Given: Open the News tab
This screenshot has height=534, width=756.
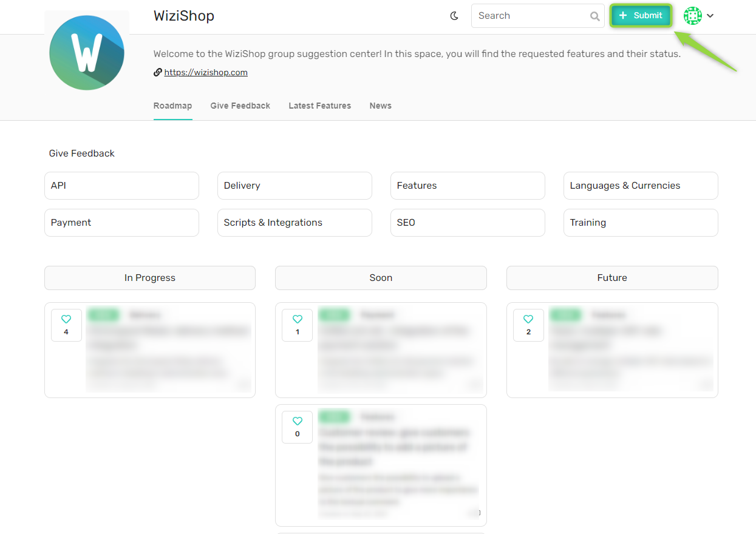Looking at the screenshot, I should [381, 106].
